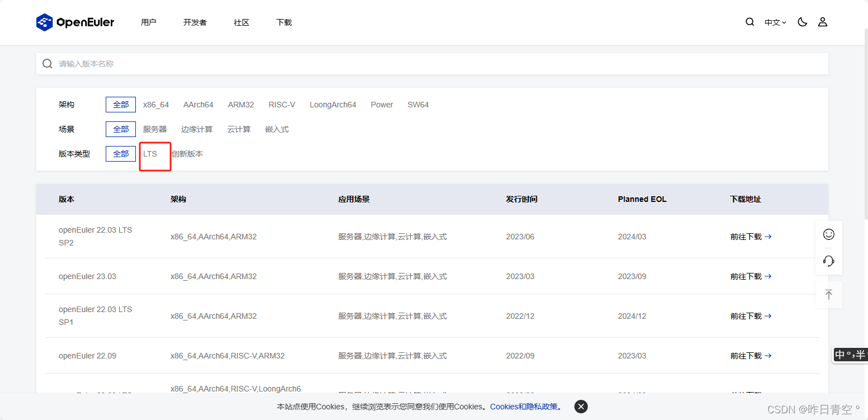Filter architecture by AArch64
Screen dimensions: 868x420
tap(199, 105)
